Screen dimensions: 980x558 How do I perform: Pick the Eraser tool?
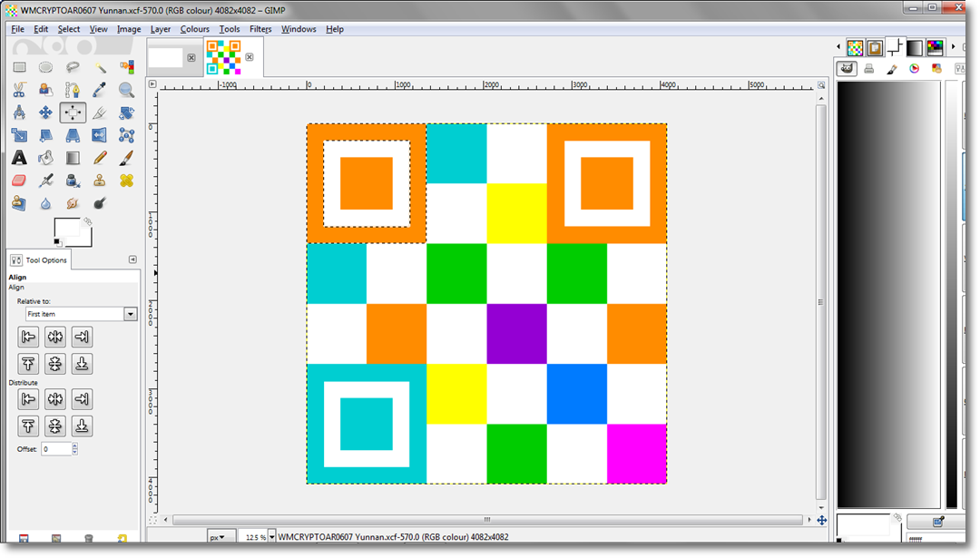[19, 181]
